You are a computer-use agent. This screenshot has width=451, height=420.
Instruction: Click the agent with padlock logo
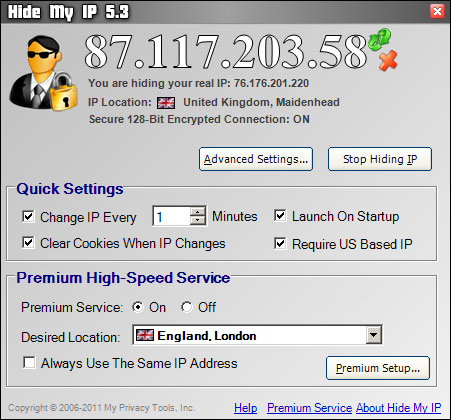(x=44, y=72)
